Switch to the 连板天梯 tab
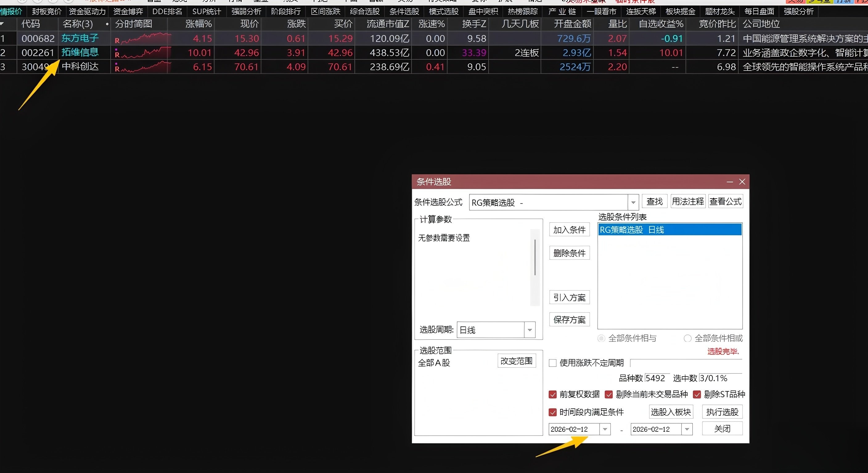This screenshot has width=868, height=473. (641, 11)
